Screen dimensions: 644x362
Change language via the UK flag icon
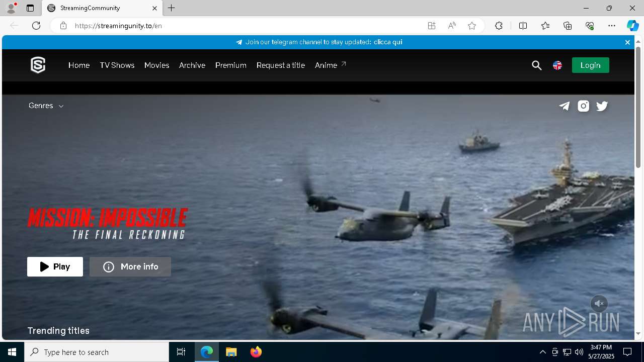tap(557, 65)
